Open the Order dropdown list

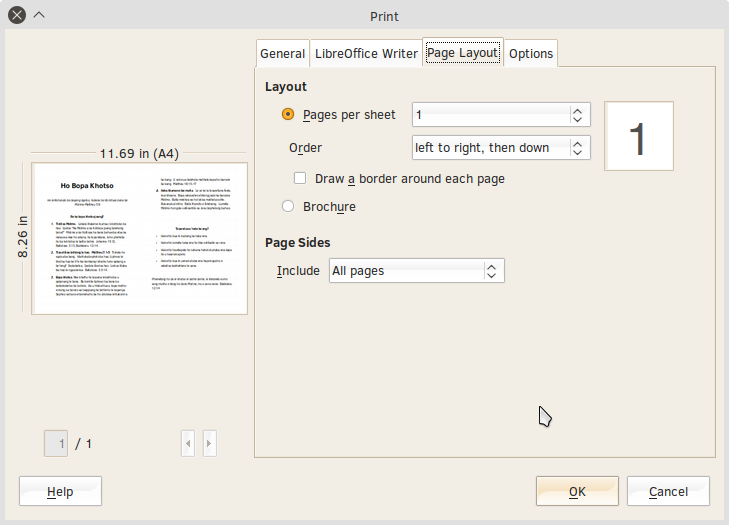click(501, 147)
